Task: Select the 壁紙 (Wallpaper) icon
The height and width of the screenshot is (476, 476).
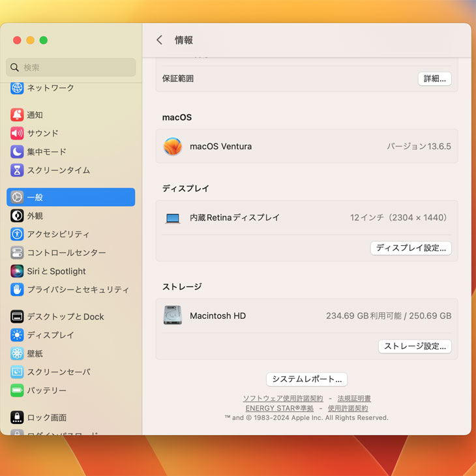Action: 17,353
